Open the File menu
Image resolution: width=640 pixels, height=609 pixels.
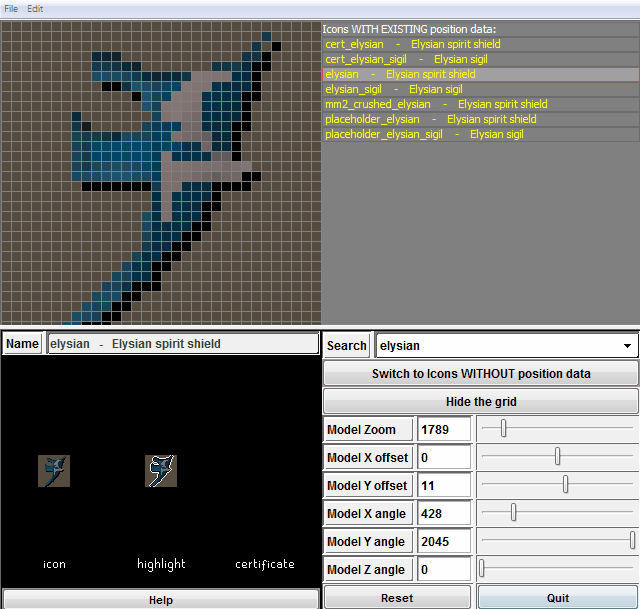[11, 9]
